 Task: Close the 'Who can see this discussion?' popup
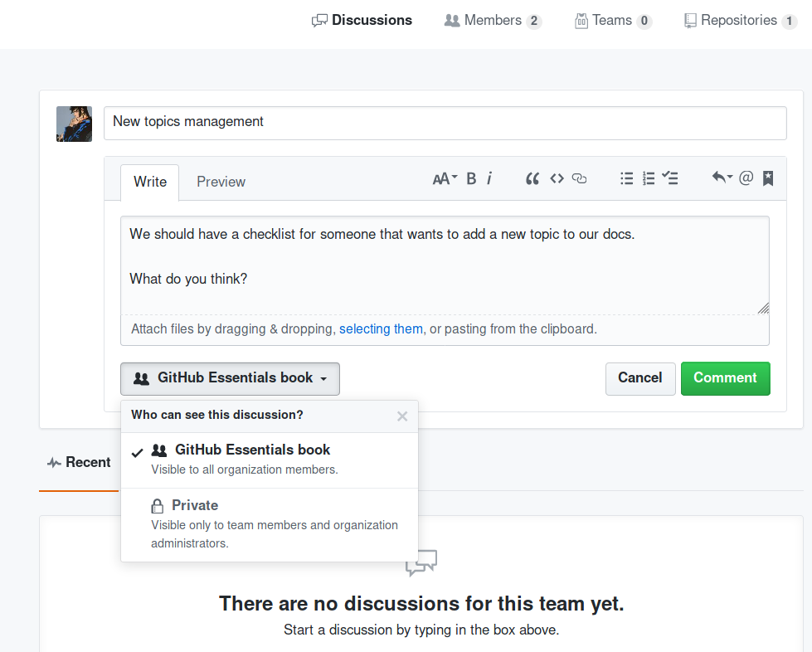tap(402, 416)
